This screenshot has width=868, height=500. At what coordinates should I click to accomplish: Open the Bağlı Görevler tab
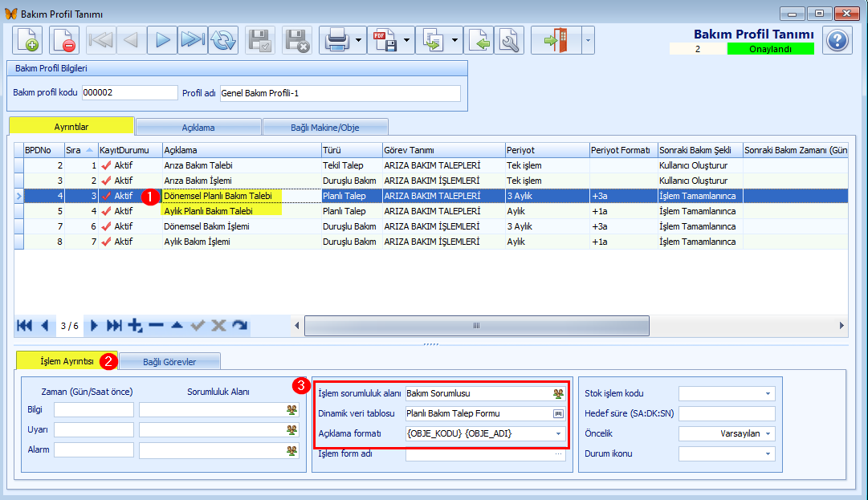pos(169,362)
